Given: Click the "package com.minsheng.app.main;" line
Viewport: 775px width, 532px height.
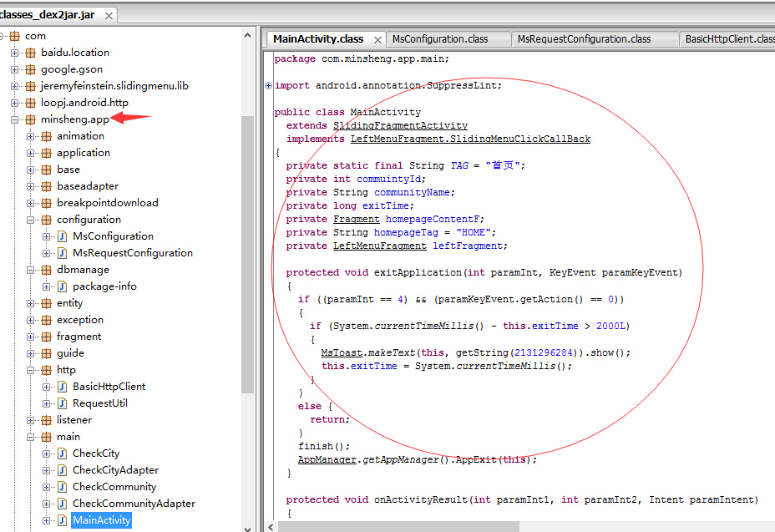Looking at the screenshot, I should coord(362,58).
